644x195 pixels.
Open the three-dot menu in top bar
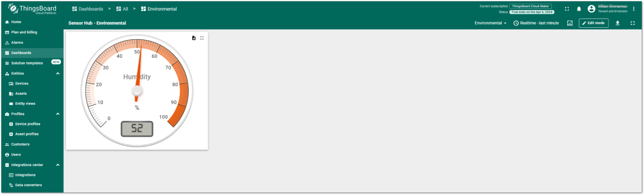[x=633, y=9]
